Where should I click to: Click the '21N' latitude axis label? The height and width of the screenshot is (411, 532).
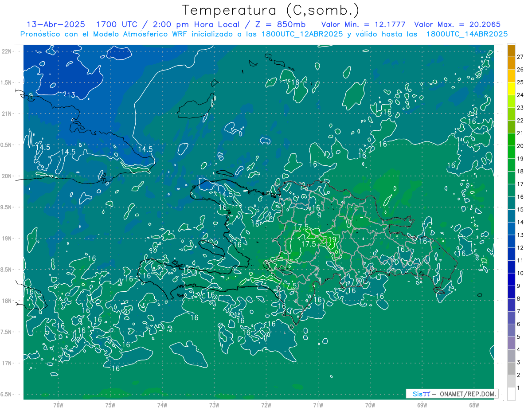click(x=7, y=114)
